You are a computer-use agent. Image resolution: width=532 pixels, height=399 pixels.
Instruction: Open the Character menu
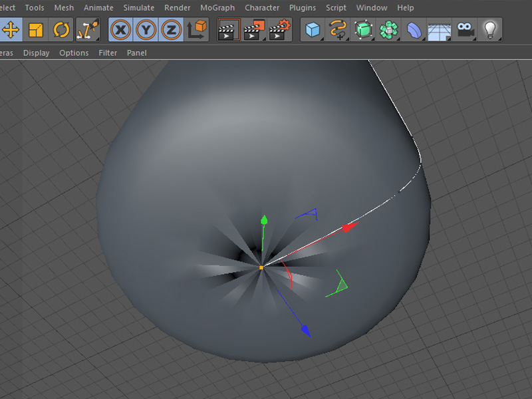click(x=262, y=7)
